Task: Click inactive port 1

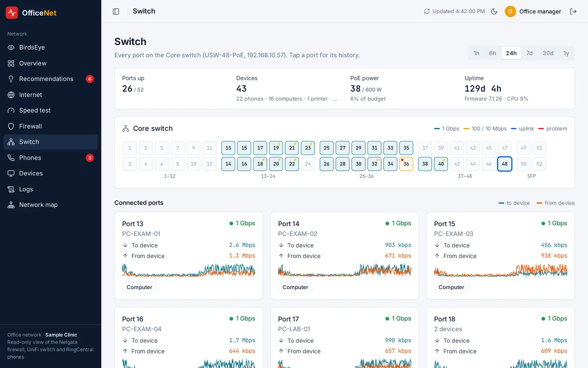Action: [x=130, y=148]
